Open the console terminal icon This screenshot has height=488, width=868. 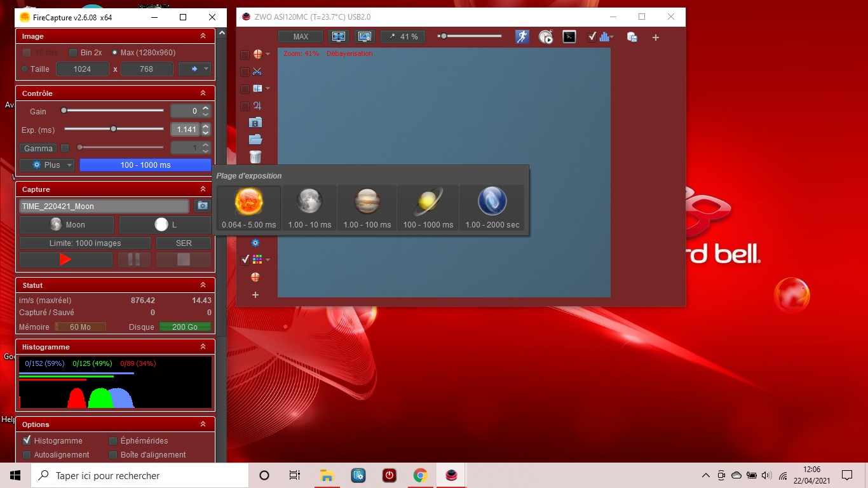coord(570,37)
